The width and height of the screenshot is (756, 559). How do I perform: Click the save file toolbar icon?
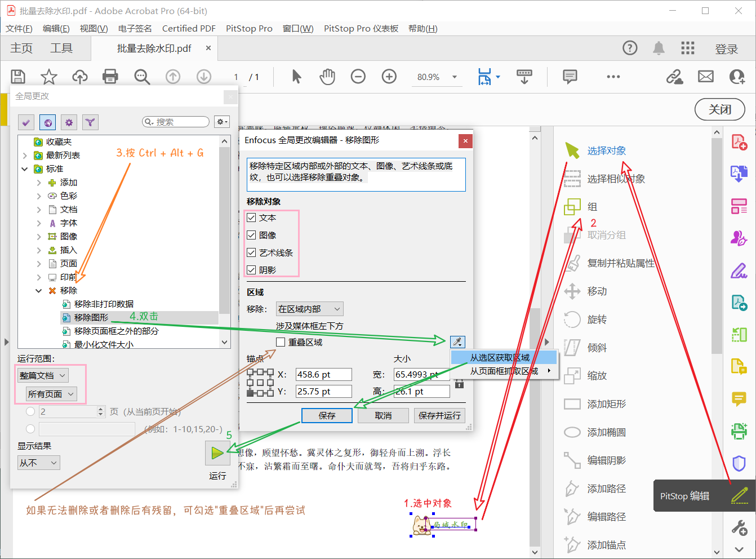(x=18, y=77)
